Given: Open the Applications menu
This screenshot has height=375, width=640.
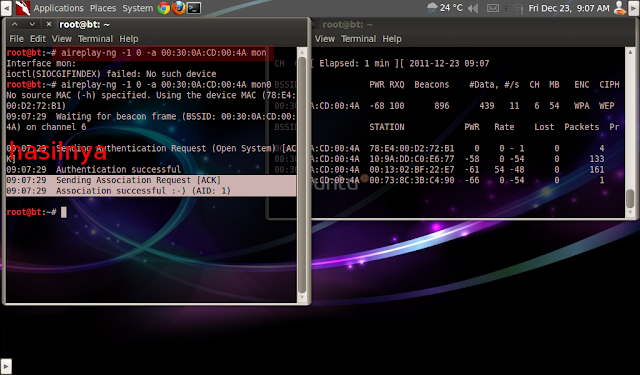Looking at the screenshot, I should point(58,8).
